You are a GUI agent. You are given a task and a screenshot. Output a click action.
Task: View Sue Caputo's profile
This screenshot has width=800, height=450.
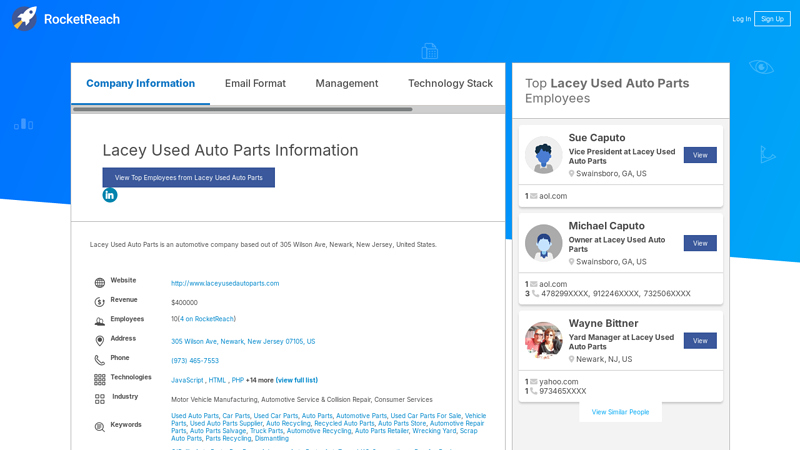[x=700, y=155]
